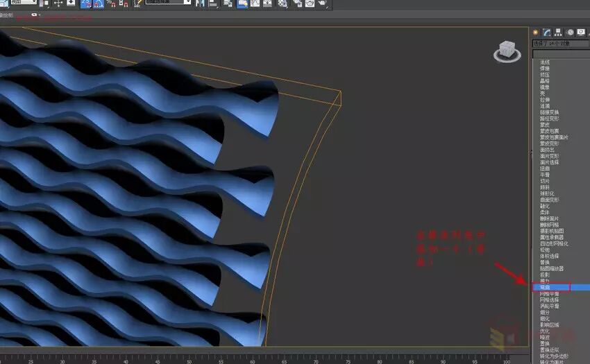
Task: Apply the 转化为多边形 modifier
Action: pos(554,356)
